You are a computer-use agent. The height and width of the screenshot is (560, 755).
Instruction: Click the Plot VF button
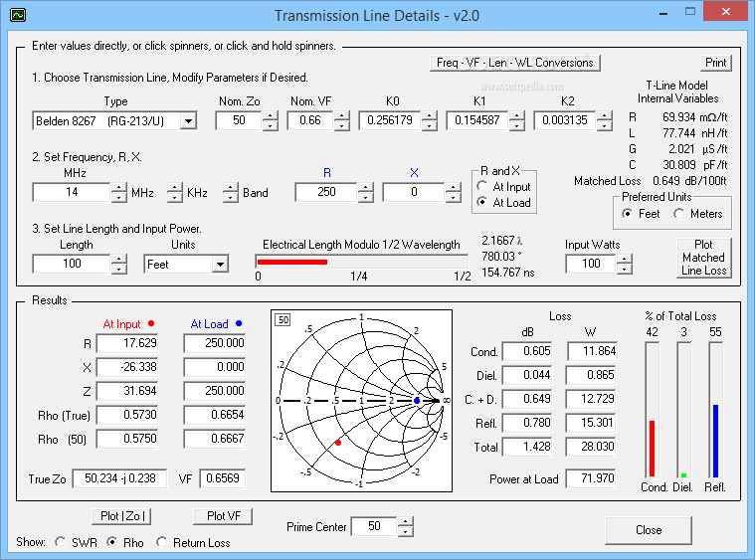coord(223,516)
